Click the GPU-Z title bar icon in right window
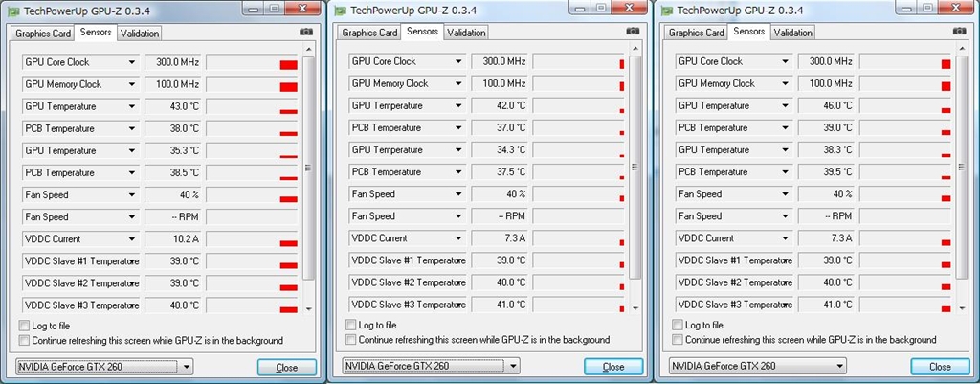Viewport: 980px width, 384px height. coord(667,11)
